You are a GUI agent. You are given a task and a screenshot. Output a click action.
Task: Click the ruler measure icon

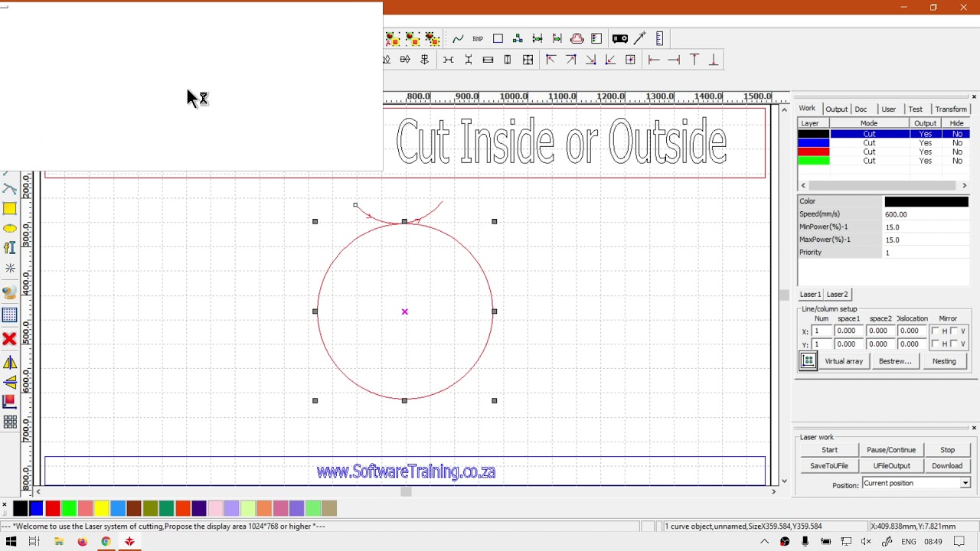click(x=660, y=38)
